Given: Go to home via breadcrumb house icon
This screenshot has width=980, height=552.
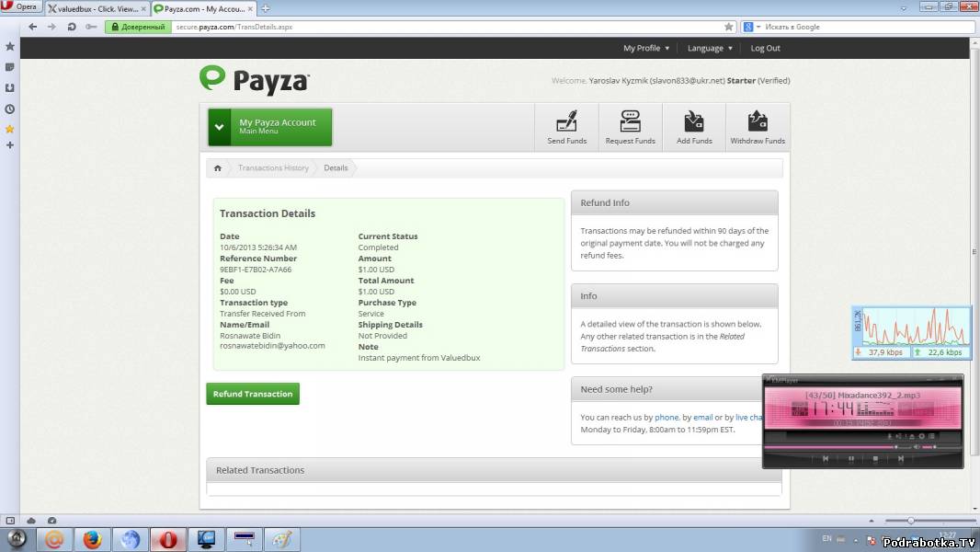Looking at the screenshot, I should (x=218, y=168).
